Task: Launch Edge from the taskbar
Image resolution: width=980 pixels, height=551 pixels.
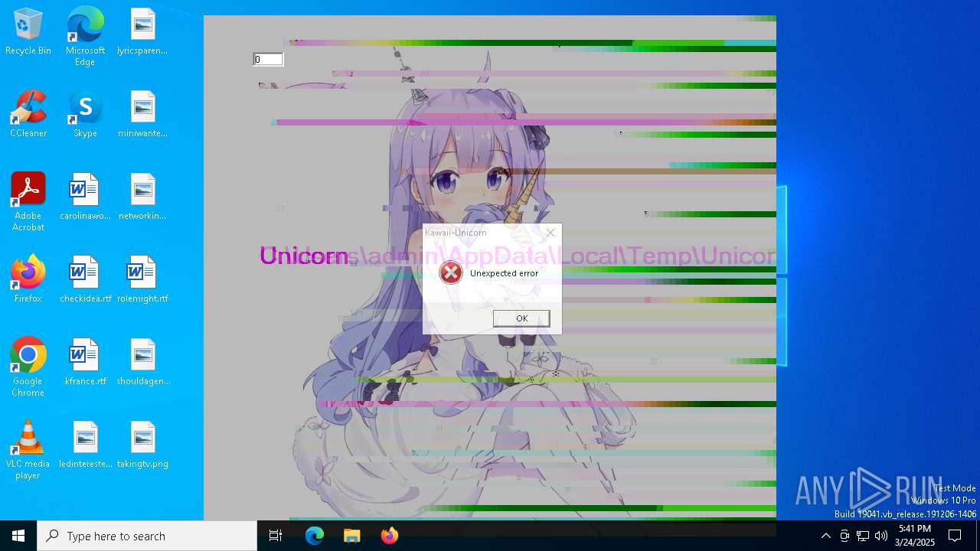Action: 315,536
